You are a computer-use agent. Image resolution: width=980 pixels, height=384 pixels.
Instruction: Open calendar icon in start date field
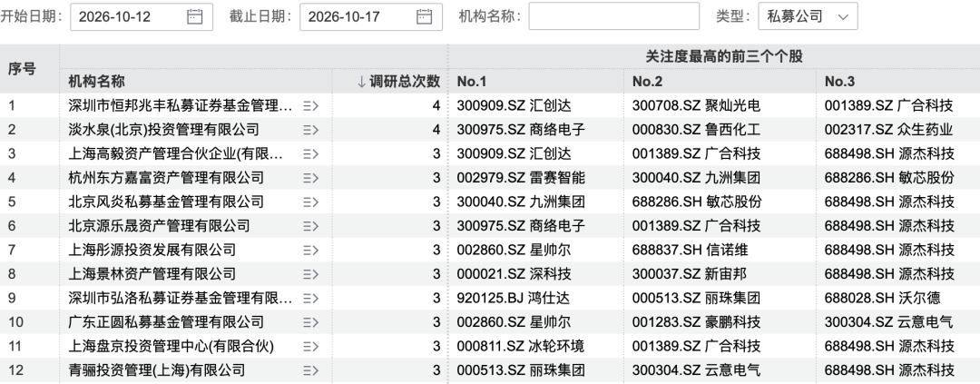point(195,17)
